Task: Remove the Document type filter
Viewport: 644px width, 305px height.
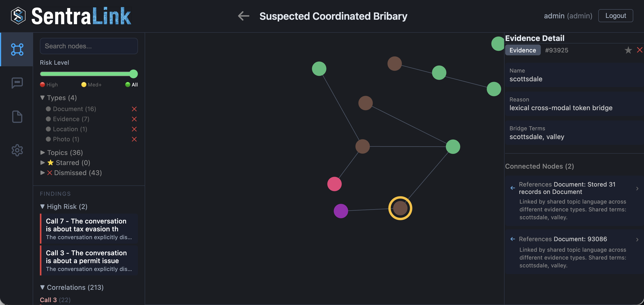Action: point(134,109)
